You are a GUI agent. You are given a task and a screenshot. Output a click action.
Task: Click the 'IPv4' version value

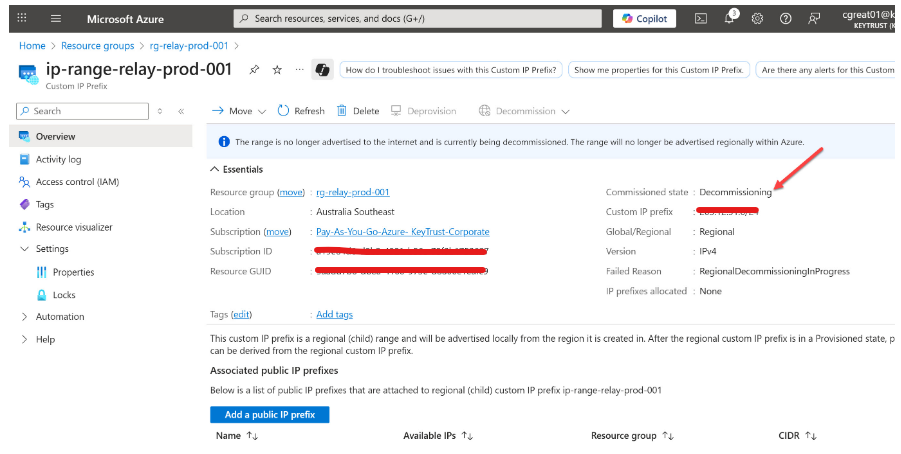(x=708, y=251)
